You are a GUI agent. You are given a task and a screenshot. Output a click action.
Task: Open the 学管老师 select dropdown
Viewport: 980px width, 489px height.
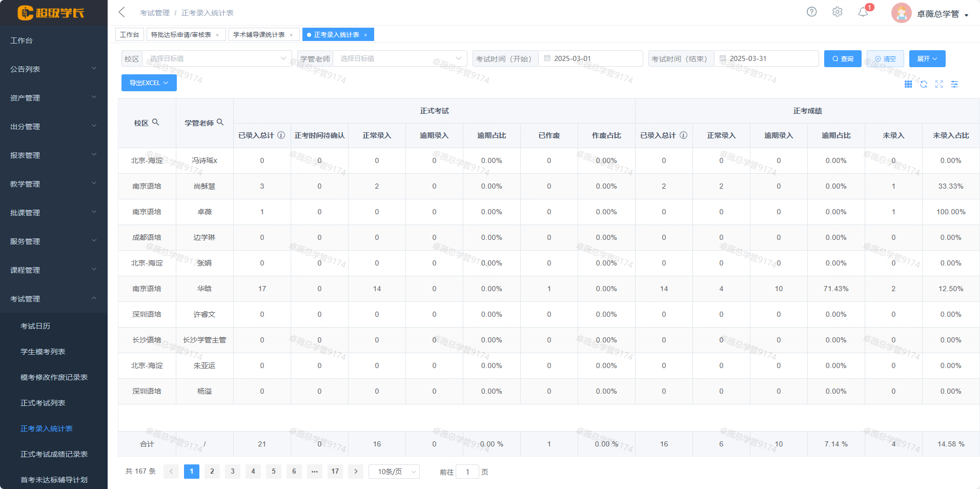click(x=400, y=58)
